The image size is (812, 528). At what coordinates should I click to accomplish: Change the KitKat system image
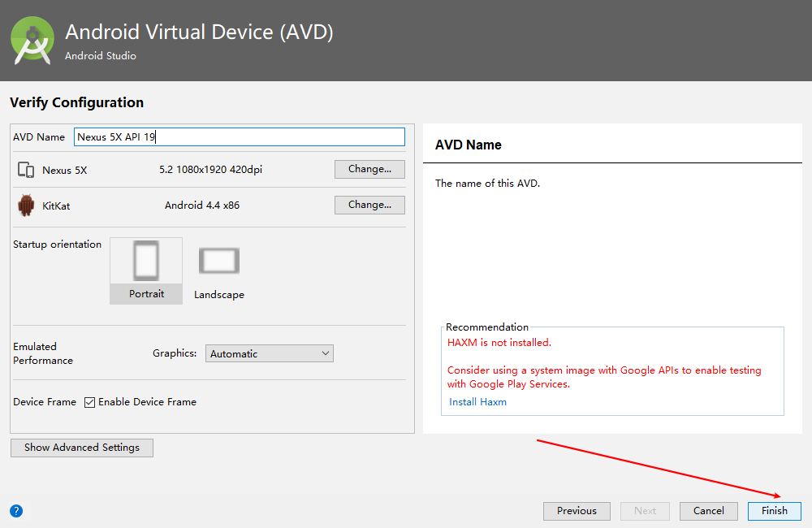[x=369, y=205]
